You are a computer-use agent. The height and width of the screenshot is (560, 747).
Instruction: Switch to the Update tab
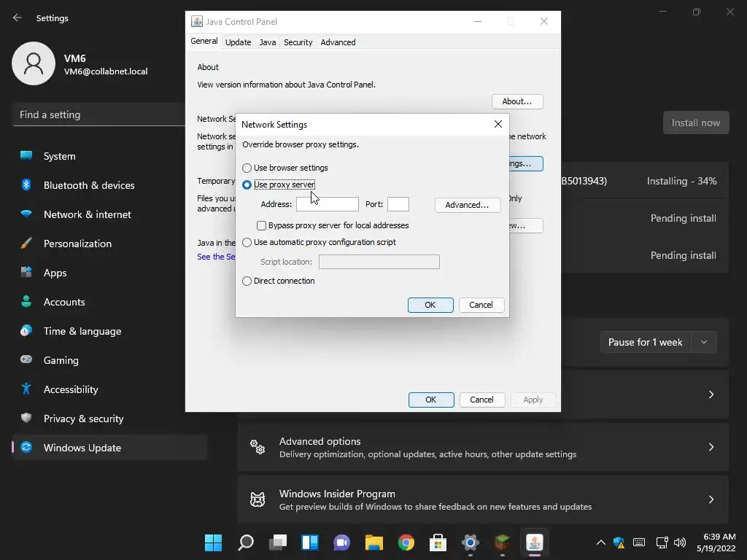(239, 42)
